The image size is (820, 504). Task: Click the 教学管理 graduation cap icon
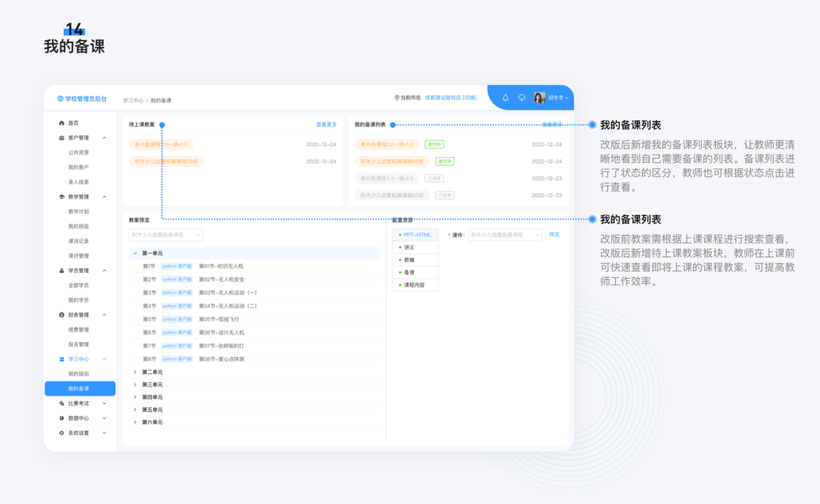(x=61, y=197)
